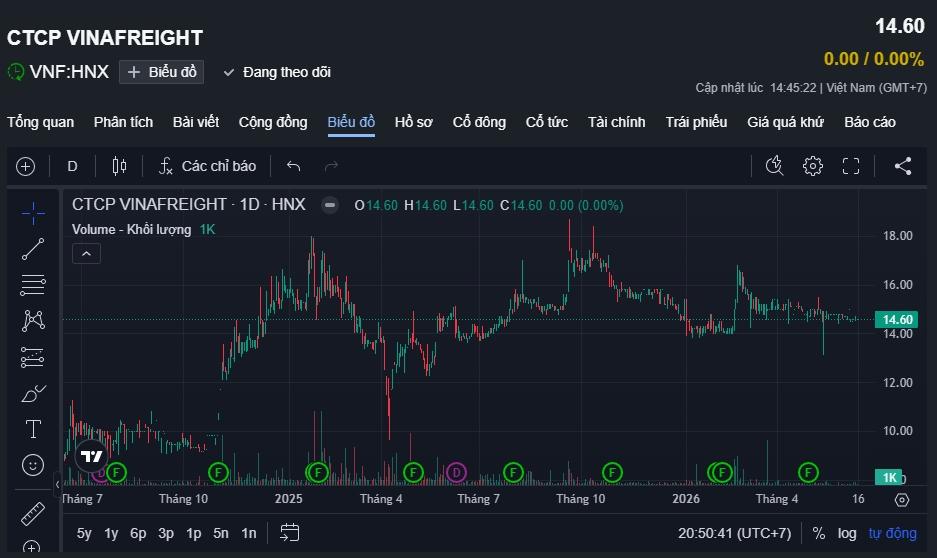
Task: Open the emoji icons tool
Action: [x=33, y=465]
